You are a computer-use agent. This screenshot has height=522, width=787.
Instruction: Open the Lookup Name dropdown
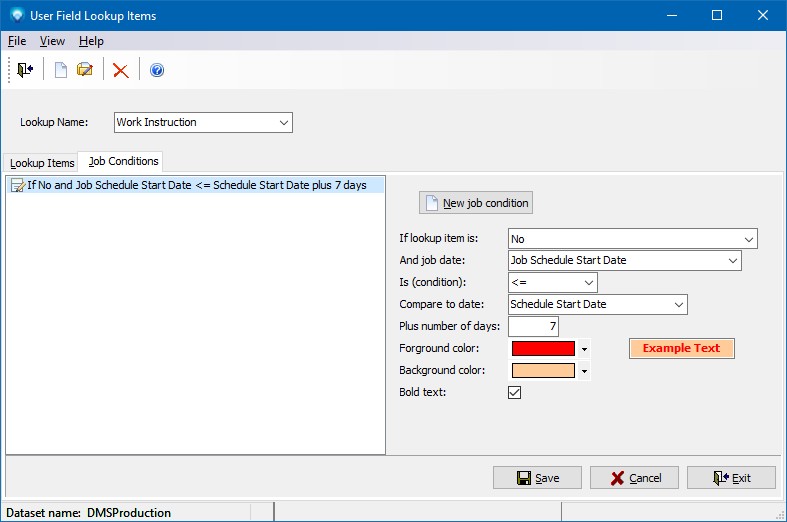click(x=284, y=123)
